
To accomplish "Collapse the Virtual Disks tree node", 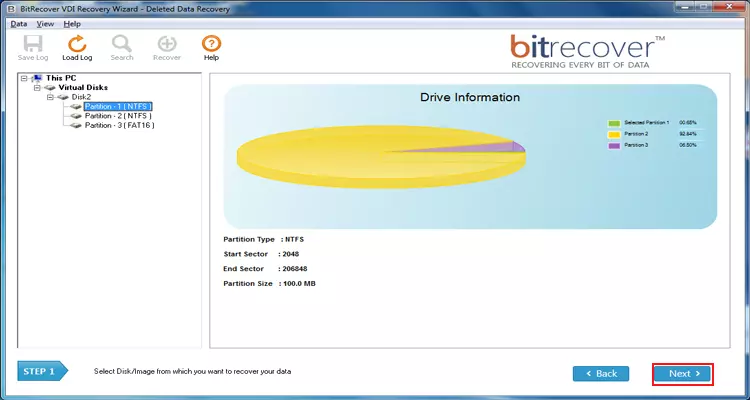I will tap(37, 88).
